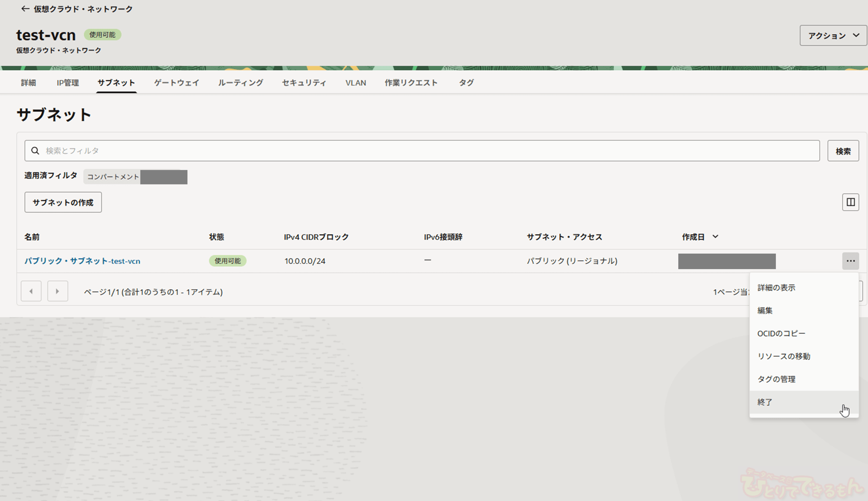Switch to the ゲートウェイ tab
868x501 pixels.
[x=176, y=83]
